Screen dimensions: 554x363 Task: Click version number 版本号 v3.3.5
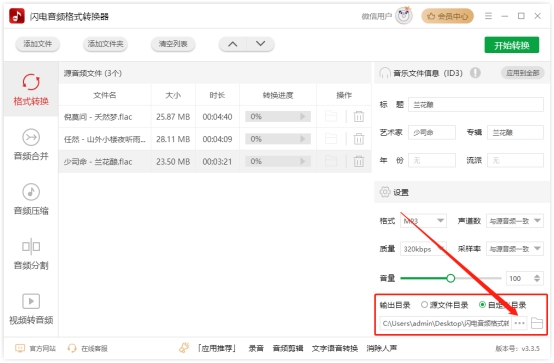pyautogui.click(x=517, y=349)
